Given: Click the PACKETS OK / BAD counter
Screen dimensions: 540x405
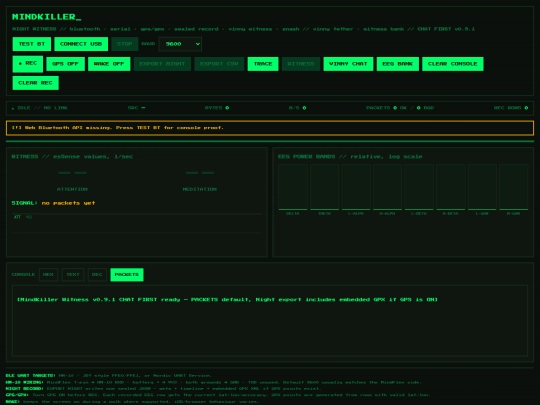Looking at the screenshot, I should pos(400,108).
